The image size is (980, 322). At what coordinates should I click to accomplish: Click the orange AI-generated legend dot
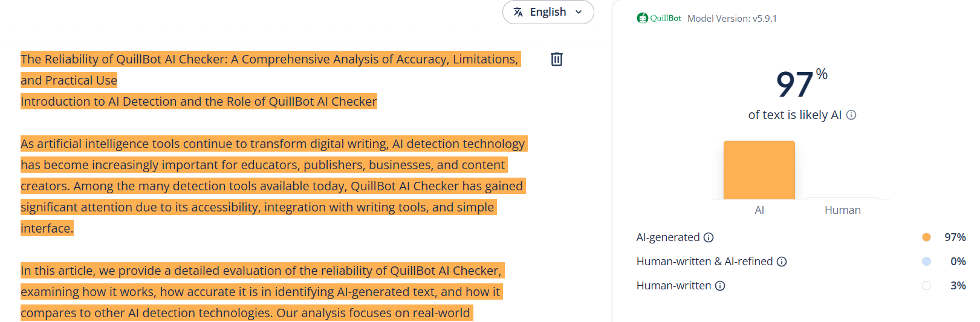coord(926,237)
